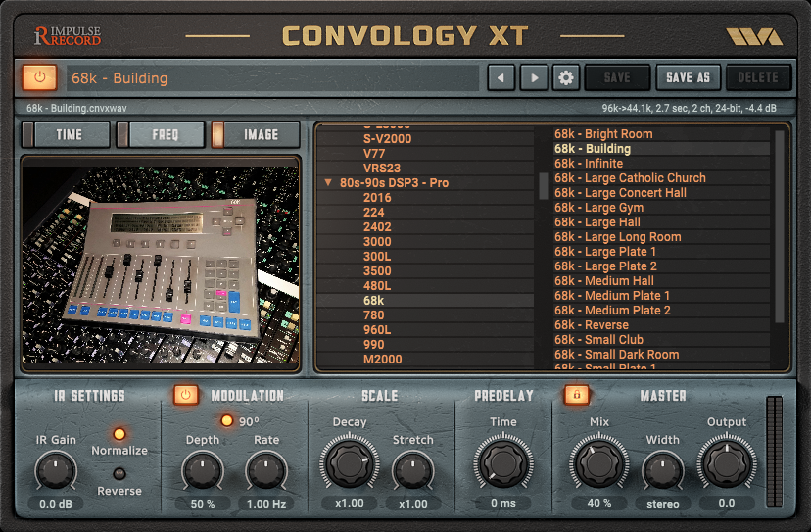Screen dimensions: 811x532
Task: Load 68k - Large Catholic Church
Action: (661, 178)
